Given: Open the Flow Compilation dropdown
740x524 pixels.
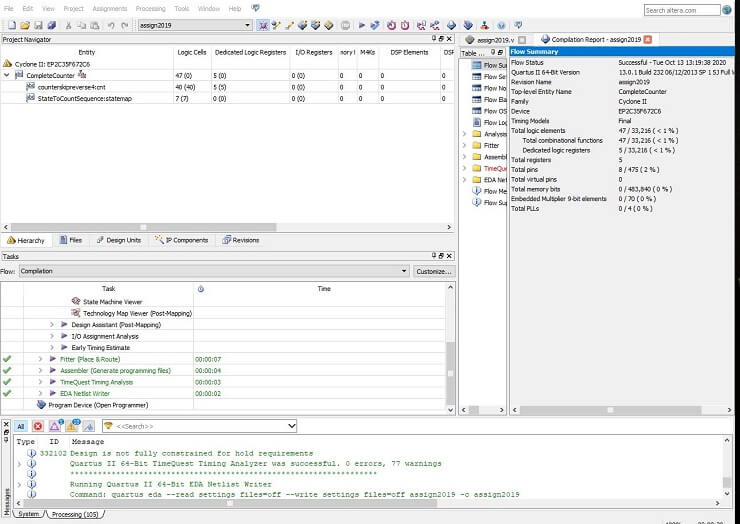Looking at the screenshot, I should [404, 271].
